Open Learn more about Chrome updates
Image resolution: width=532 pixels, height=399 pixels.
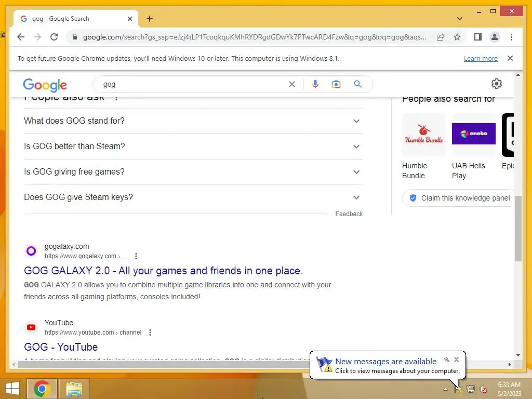(481, 58)
